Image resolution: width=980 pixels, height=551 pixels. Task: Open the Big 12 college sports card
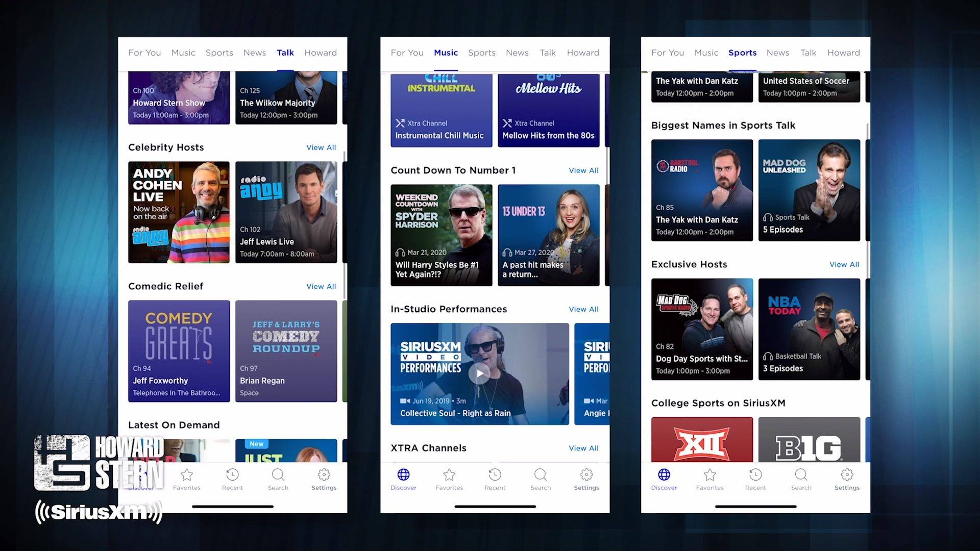pos(702,440)
